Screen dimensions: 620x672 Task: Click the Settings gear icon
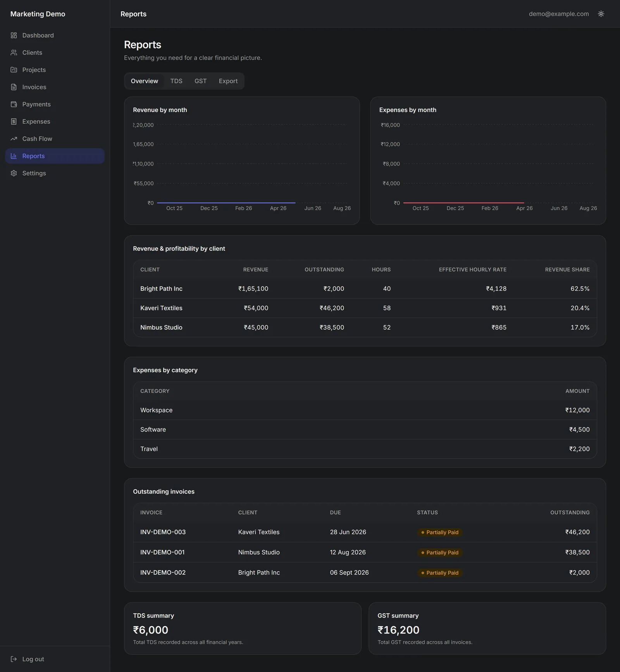[x=14, y=173]
